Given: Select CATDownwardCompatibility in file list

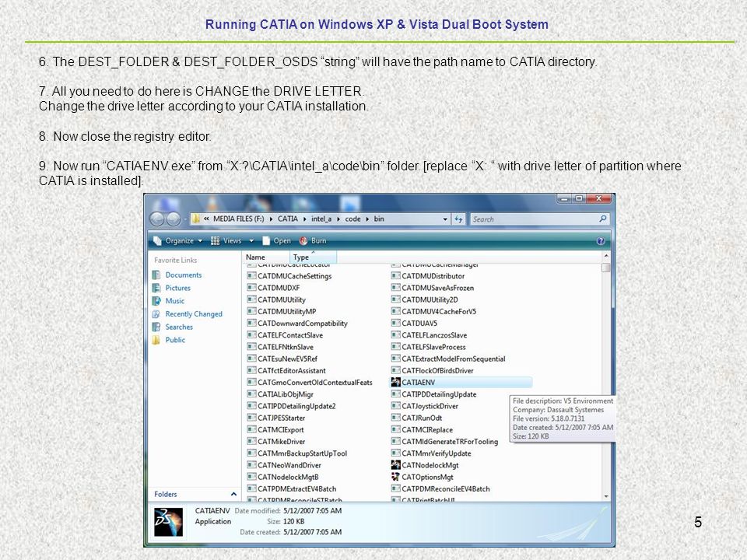Looking at the screenshot, I should [x=303, y=324].
